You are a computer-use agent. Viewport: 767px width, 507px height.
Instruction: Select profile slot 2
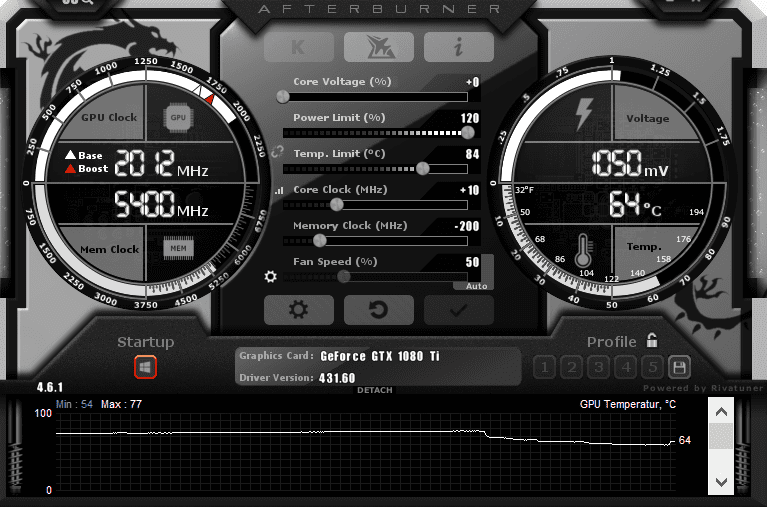(571, 367)
